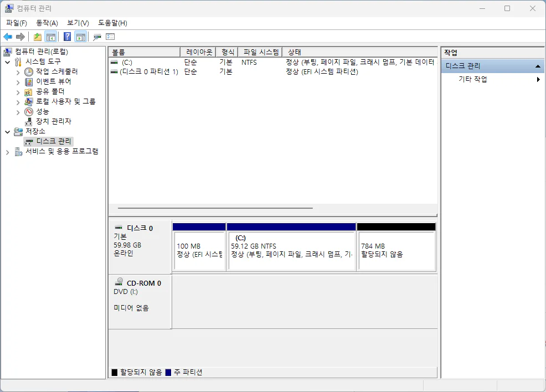Maximize the Computer Management window
Image resolution: width=546 pixels, height=392 pixels.
coord(507,8)
